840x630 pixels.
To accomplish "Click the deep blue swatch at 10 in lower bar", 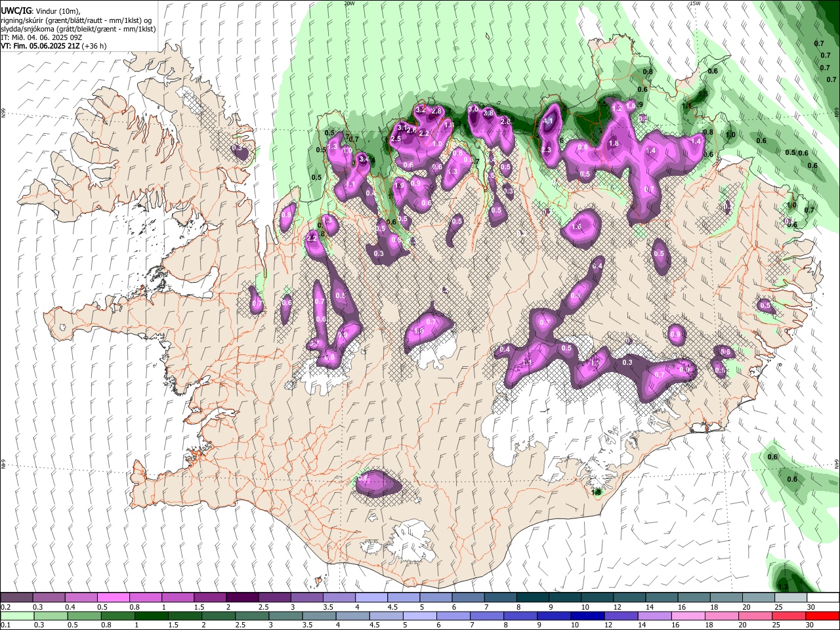I will [587, 616].
